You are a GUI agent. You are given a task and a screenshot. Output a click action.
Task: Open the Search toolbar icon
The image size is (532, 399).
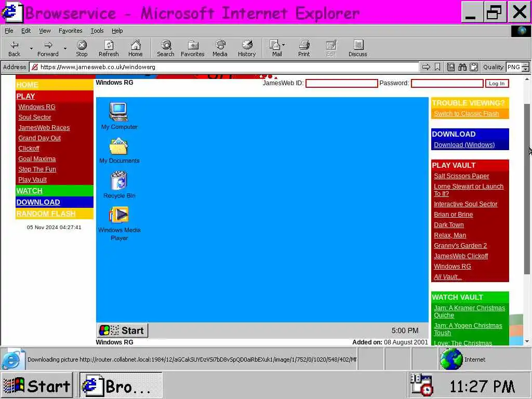(x=166, y=48)
